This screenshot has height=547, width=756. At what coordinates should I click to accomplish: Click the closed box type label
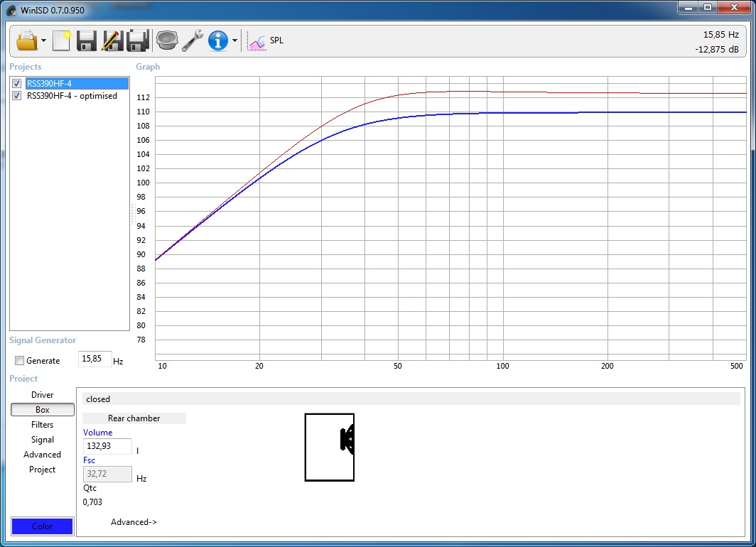tap(98, 399)
